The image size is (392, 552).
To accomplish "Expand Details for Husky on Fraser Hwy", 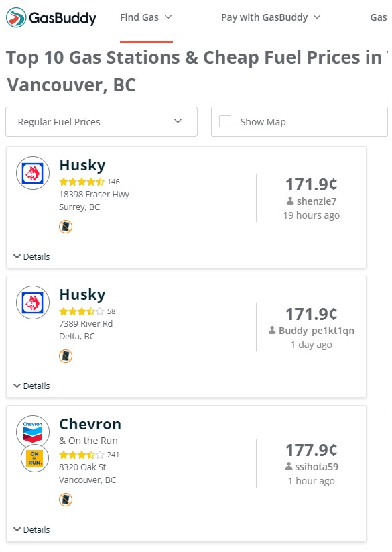I will (x=31, y=256).
